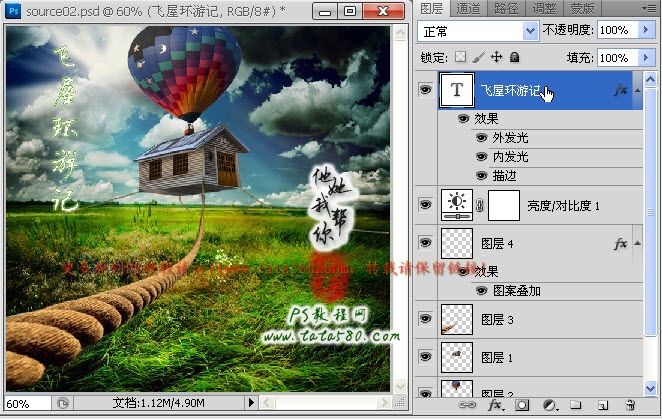Select the 图层 4 layer name

[x=497, y=244]
